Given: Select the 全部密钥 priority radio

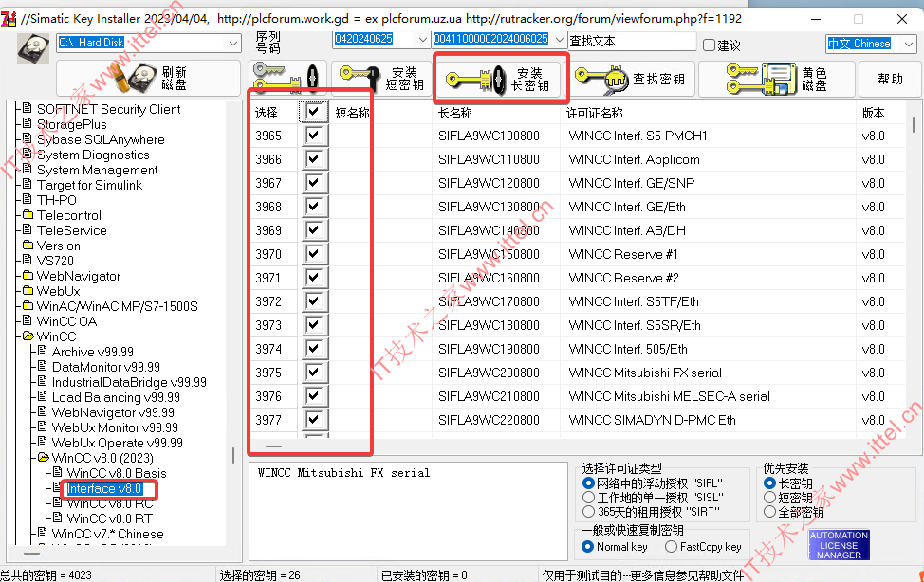Looking at the screenshot, I should coord(769,512).
